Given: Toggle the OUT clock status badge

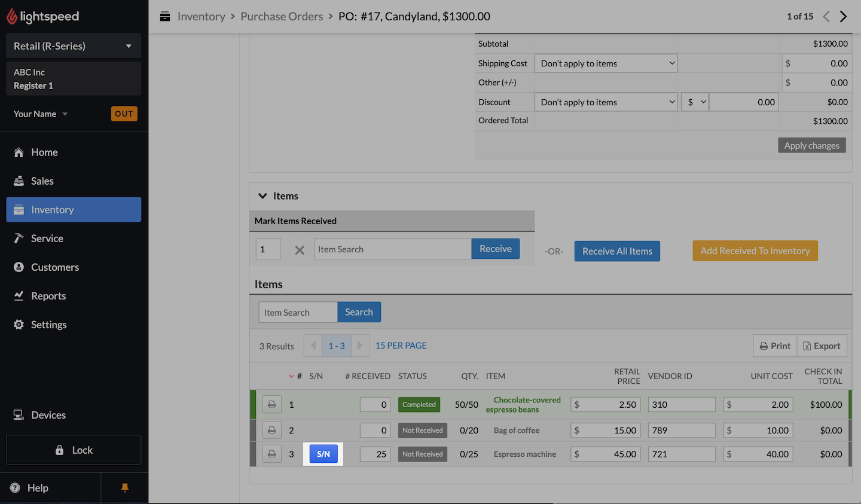Looking at the screenshot, I should (x=124, y=114).
